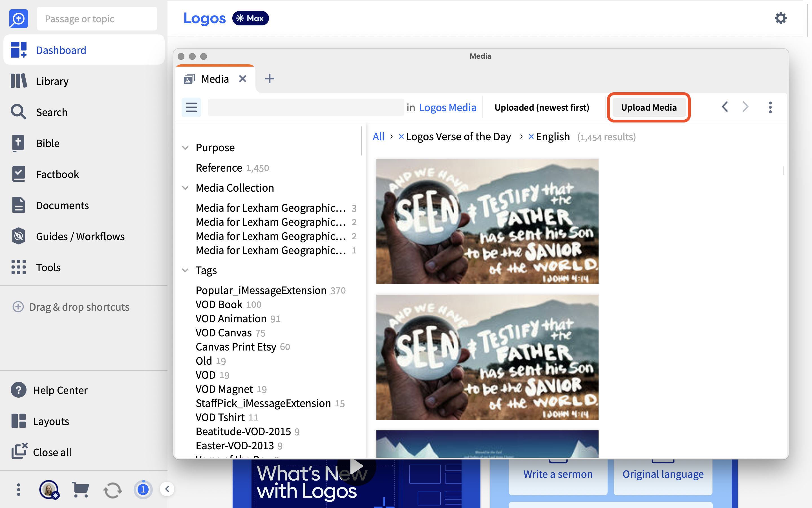The width and height of the screenshot is (812, 508).
Task: Collapse the Purpose facet section
Action: click(x=185, y=148)
